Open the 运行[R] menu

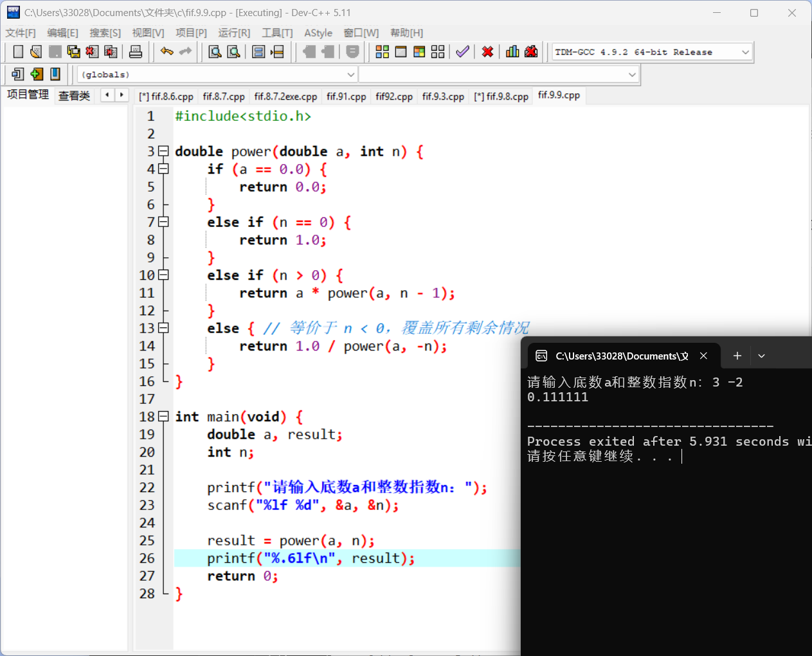click(234, 33)
